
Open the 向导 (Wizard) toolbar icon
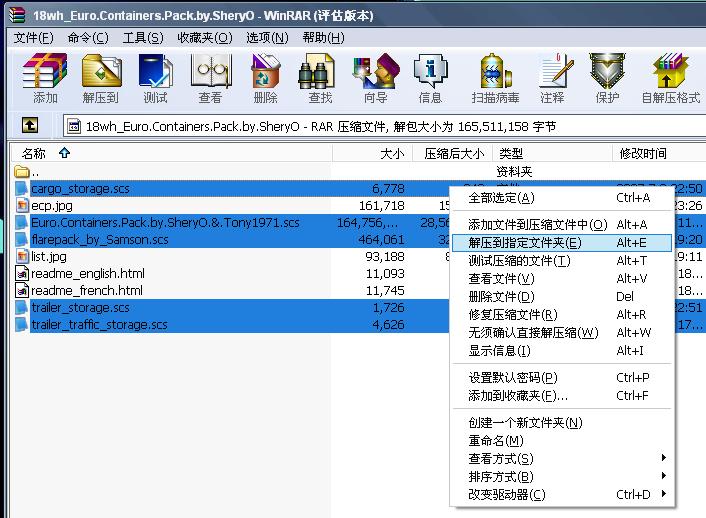coord(376,71)
